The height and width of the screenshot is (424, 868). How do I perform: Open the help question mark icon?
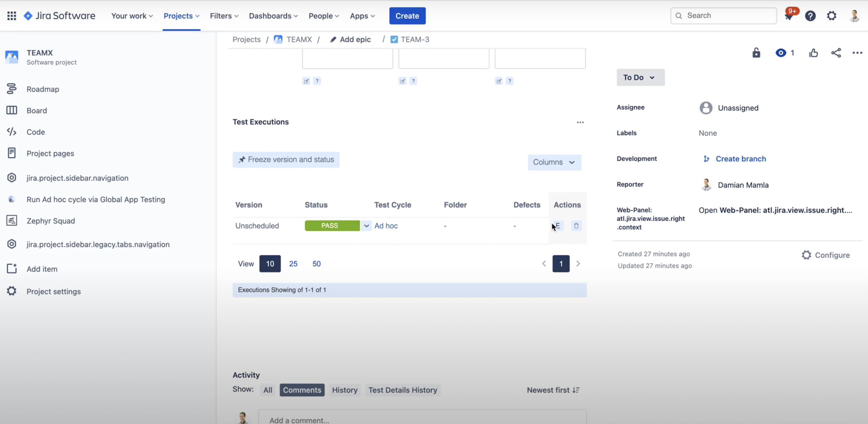810,16
